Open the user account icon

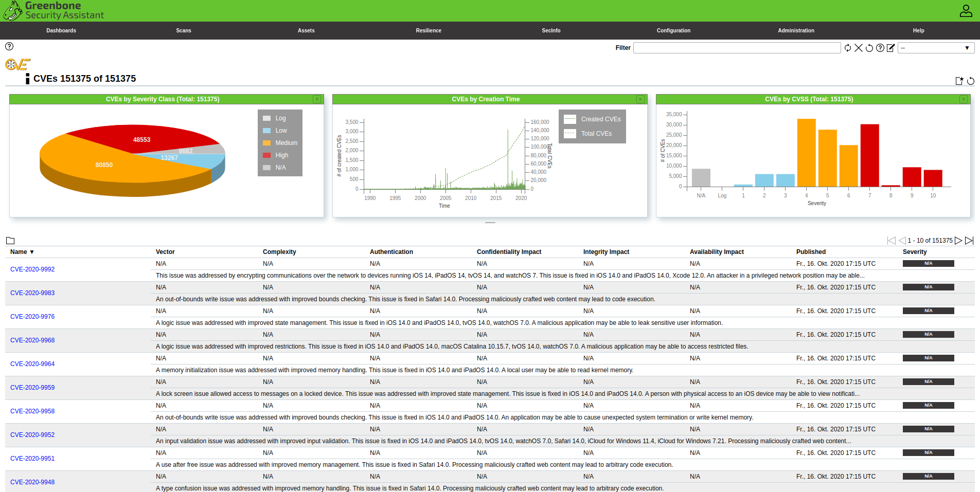coord(966,11)
